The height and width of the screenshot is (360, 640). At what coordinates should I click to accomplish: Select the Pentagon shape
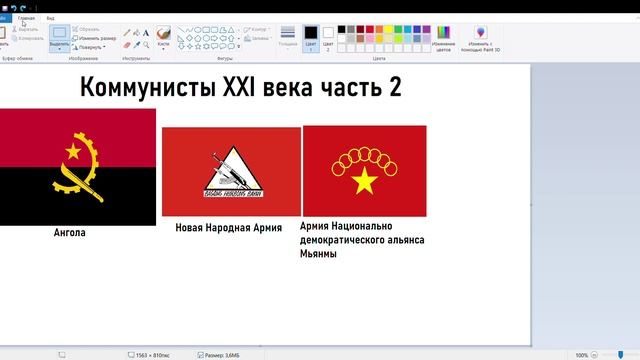pyautogui.click(x=198, y=38)
